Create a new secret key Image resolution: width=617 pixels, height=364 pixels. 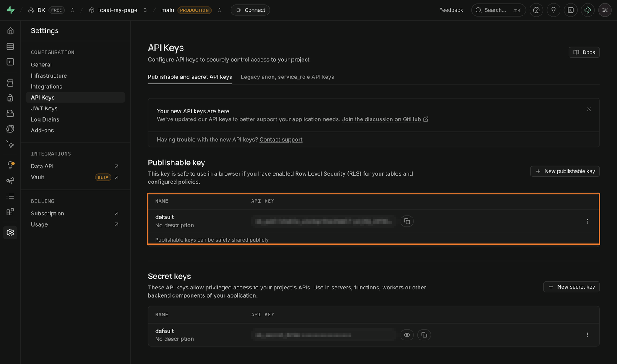[x=572, y=287]
